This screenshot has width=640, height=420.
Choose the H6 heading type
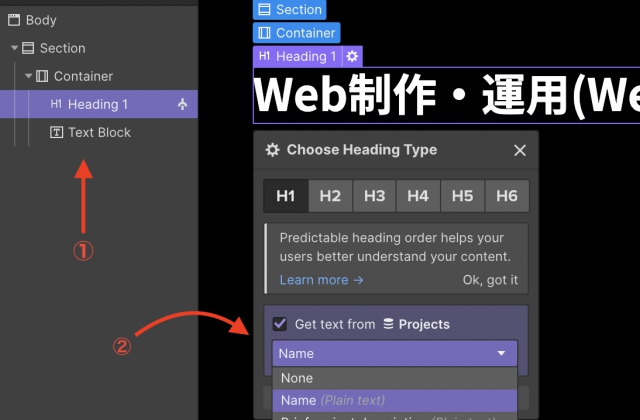click(507, 196)
